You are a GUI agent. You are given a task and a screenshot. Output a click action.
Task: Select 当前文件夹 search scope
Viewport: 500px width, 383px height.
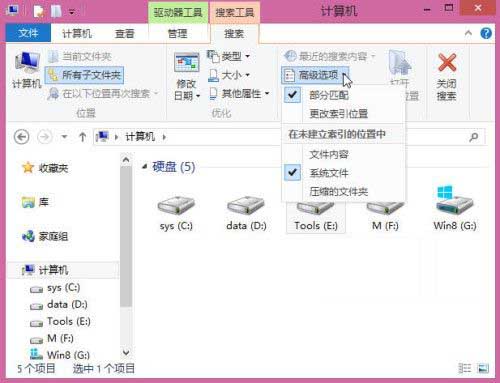pos(80,56)
